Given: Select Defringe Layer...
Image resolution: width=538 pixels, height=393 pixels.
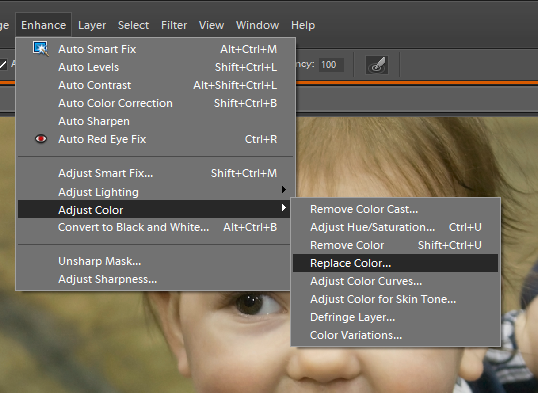Looking at the screenshot, I should [x=395, y=317].
